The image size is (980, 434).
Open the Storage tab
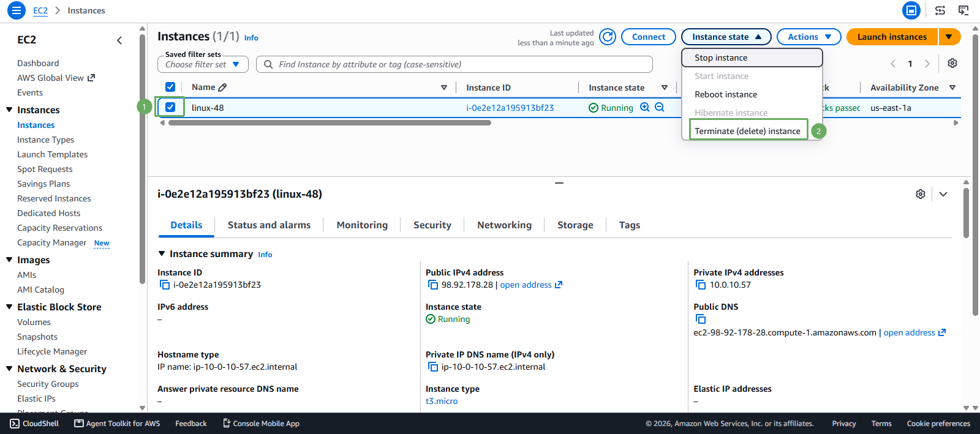click(575, 225)
